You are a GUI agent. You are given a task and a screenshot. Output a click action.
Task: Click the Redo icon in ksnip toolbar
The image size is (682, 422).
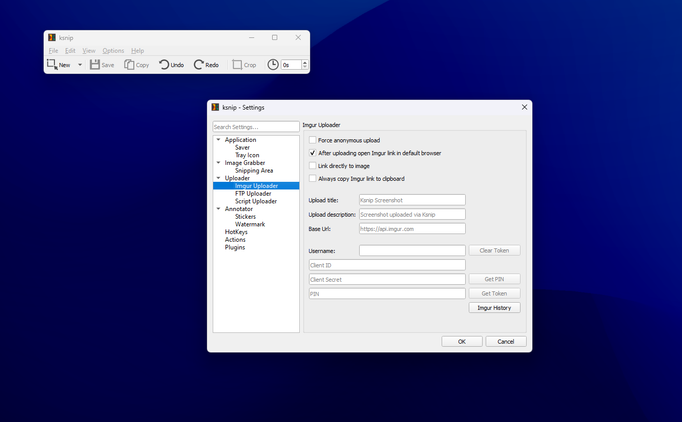(x=199, y=65)
